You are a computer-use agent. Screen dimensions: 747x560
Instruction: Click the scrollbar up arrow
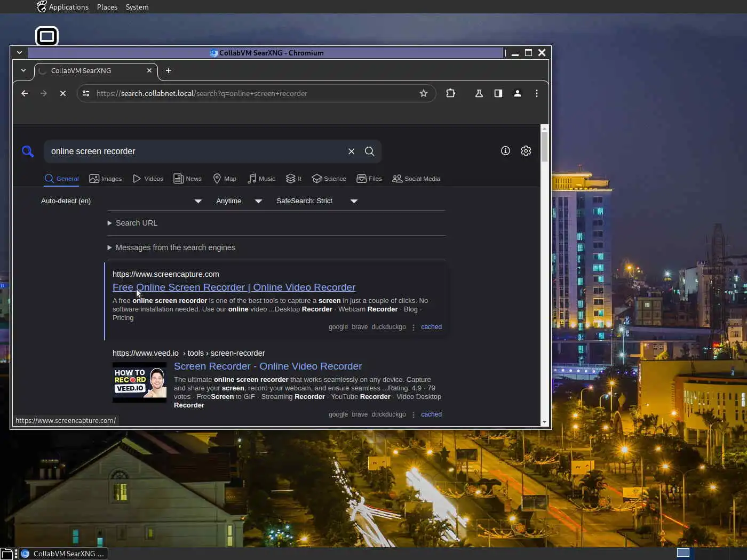[x=544, y=128]
